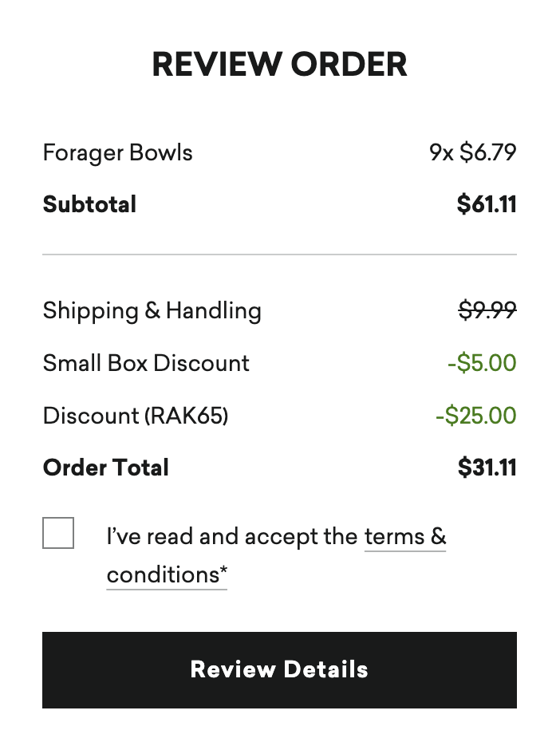Click the Discount (RAK65) promo code label

(136, 416)
